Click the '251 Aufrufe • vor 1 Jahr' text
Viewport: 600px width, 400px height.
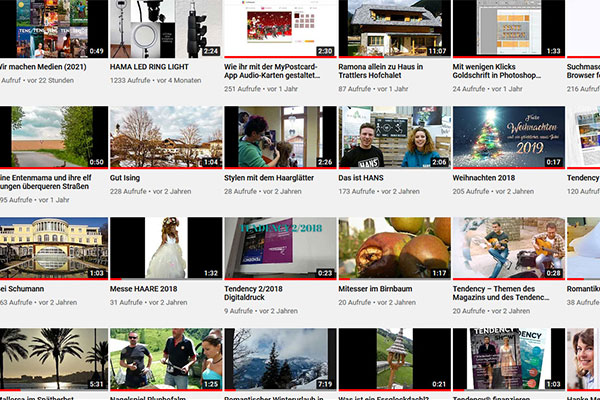click(261, 89)
